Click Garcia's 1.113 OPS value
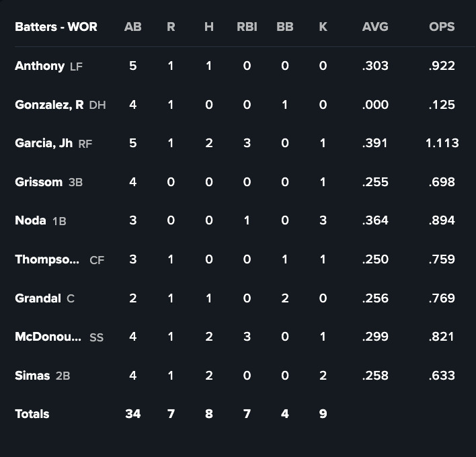 (442, 143)
